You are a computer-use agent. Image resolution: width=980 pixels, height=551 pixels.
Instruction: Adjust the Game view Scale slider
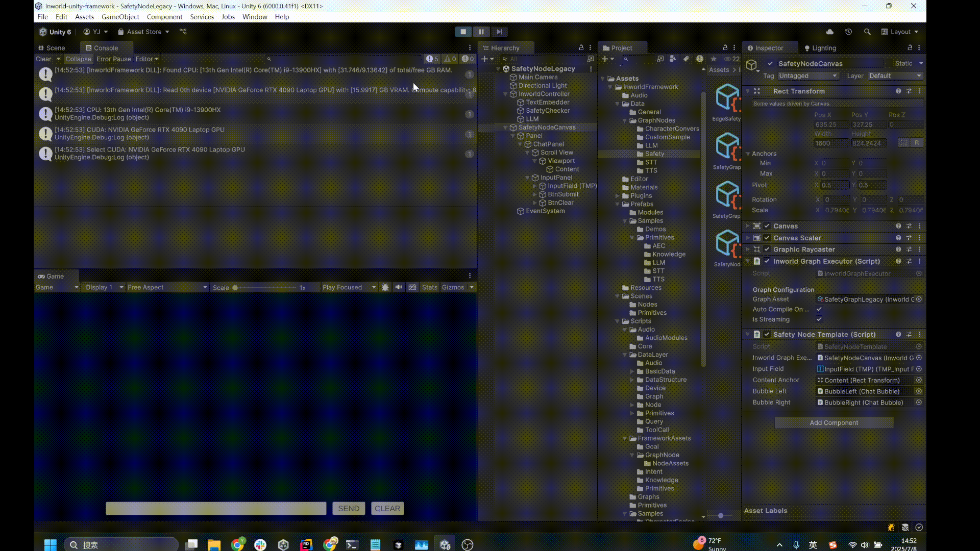(x=235, y=288)
